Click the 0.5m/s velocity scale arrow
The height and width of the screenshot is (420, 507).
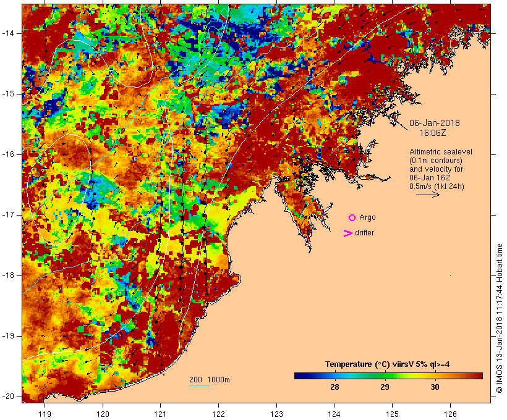(x=428, y=195)
